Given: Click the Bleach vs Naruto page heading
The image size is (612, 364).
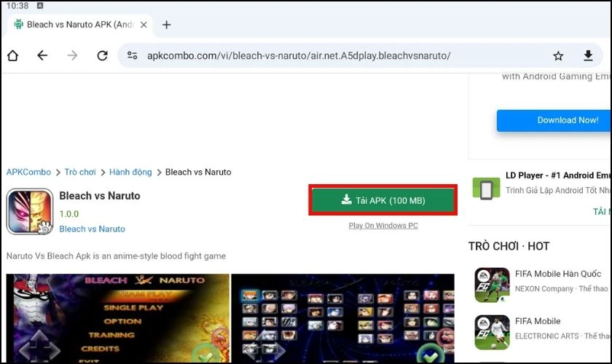Looking at the screenshot, I should (x=100, y=196).
